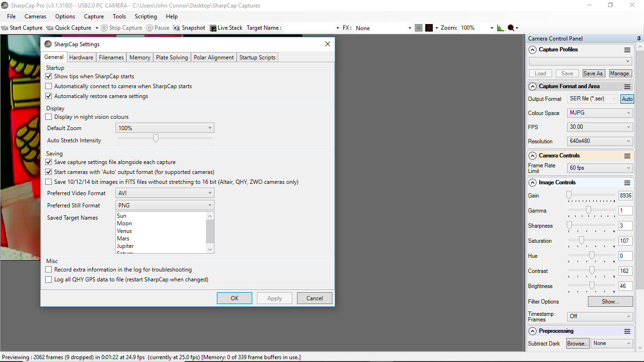Open the Default Zoom dropdown

pos(165,128)
